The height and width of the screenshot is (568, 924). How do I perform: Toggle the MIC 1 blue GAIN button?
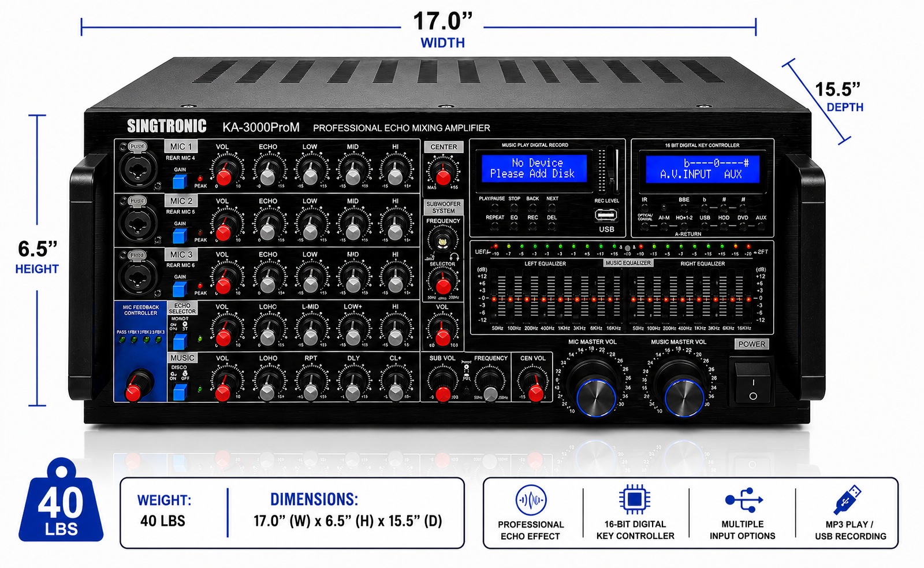[180, 181]
